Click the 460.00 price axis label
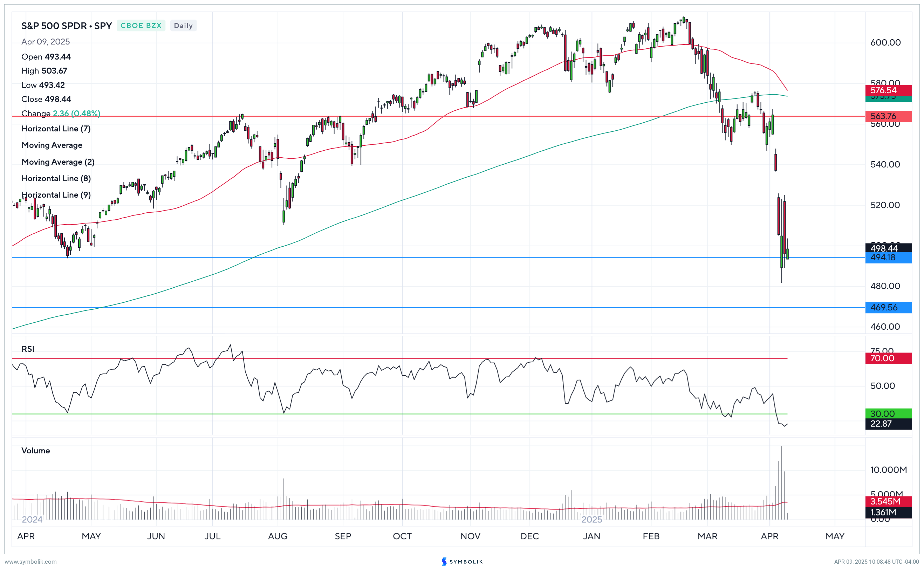924x569 pixels. [885, 327]
